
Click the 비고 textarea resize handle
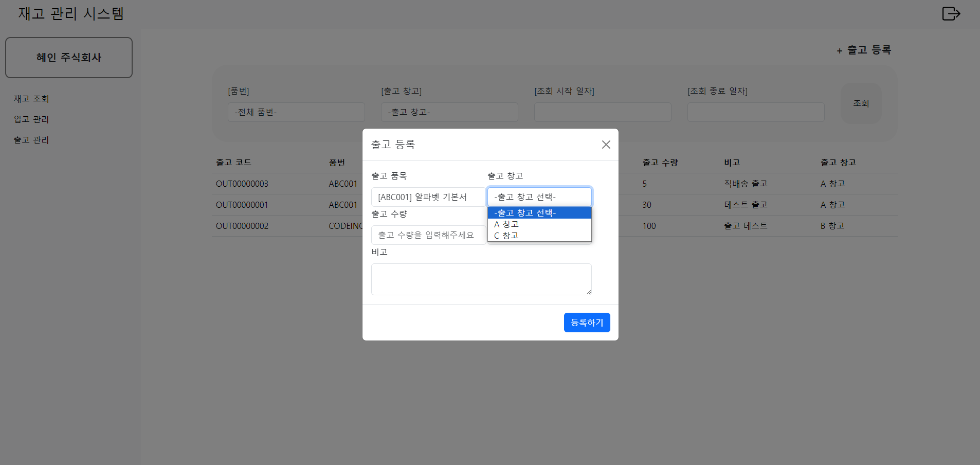(x=588, y=292)
